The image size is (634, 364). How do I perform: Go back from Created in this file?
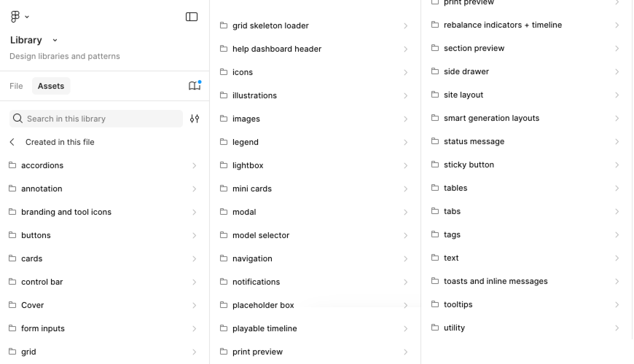coord(12,142)
